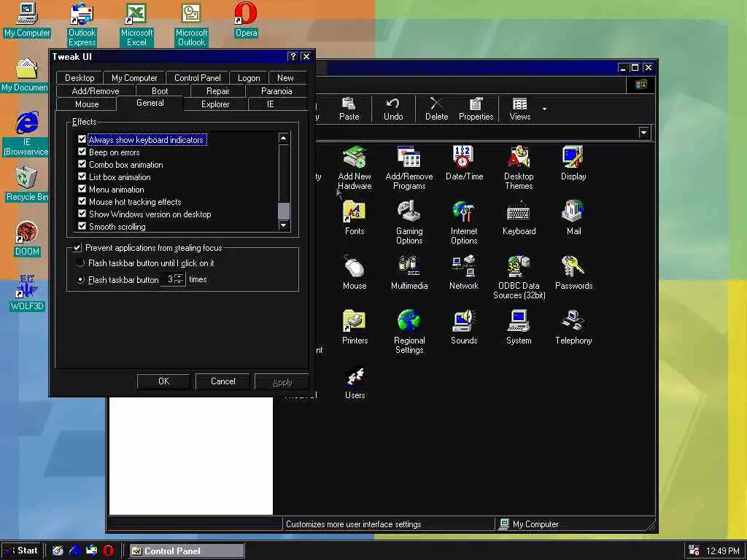
Task: Switch to the Logon tab
Action: coord(249,77)
